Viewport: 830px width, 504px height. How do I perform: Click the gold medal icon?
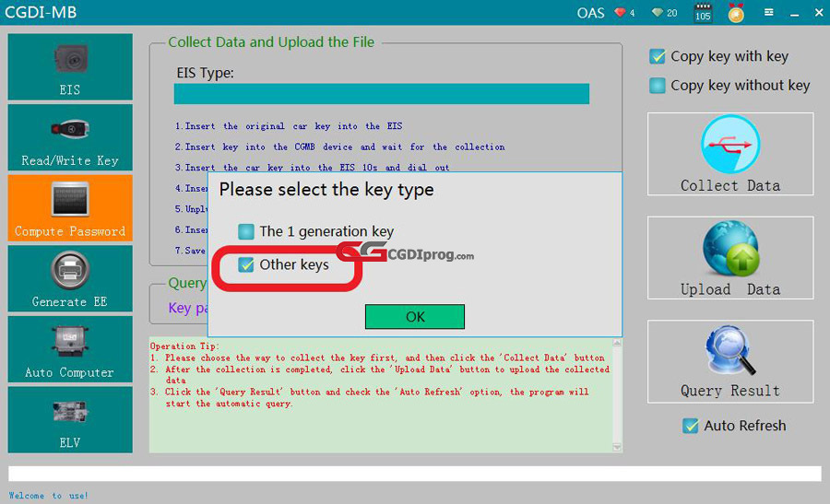coord(736,13)
